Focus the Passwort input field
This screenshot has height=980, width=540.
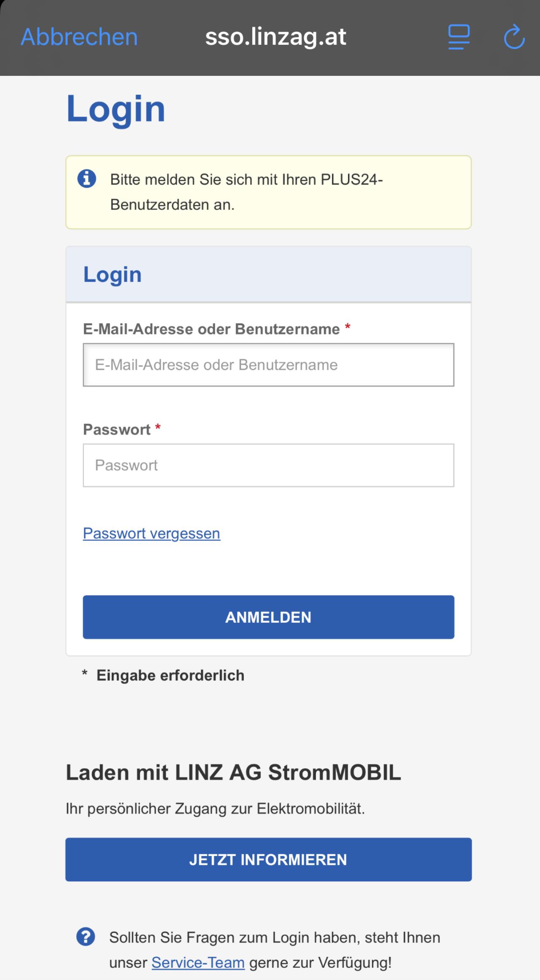268,465
